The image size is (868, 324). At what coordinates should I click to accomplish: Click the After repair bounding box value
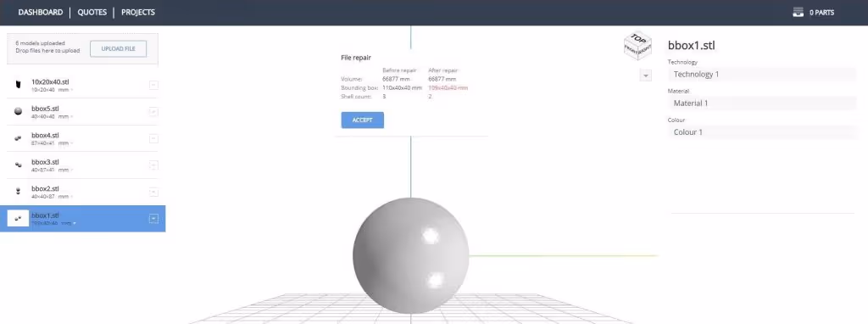tap(448, 88)
